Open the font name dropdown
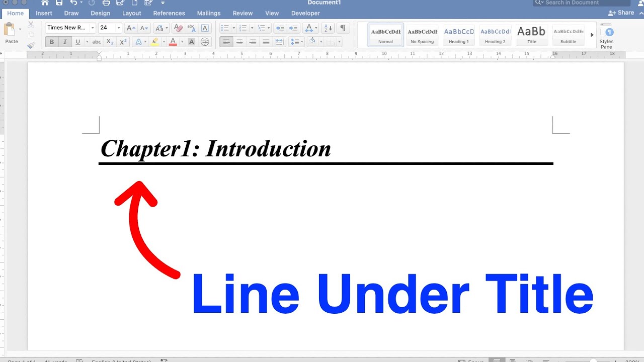This screenshot has height=362, width=644. 93,28
